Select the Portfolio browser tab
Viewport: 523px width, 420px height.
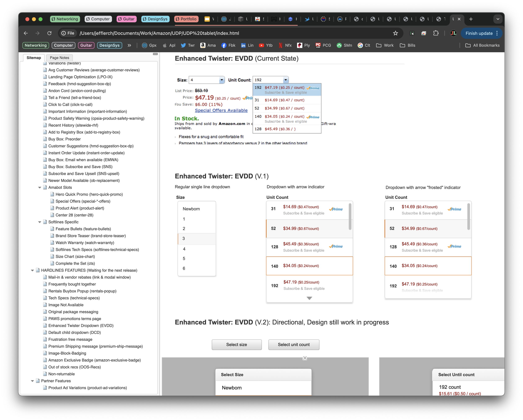(186, 19)
